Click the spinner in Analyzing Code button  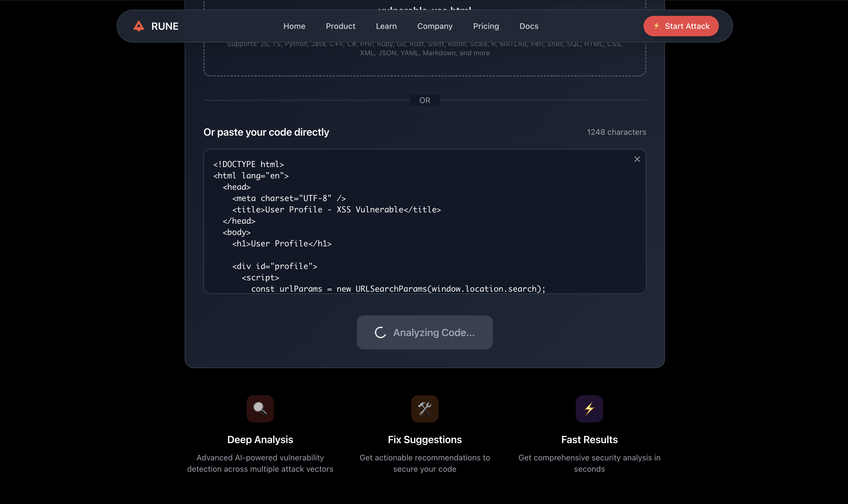(380, 332)
